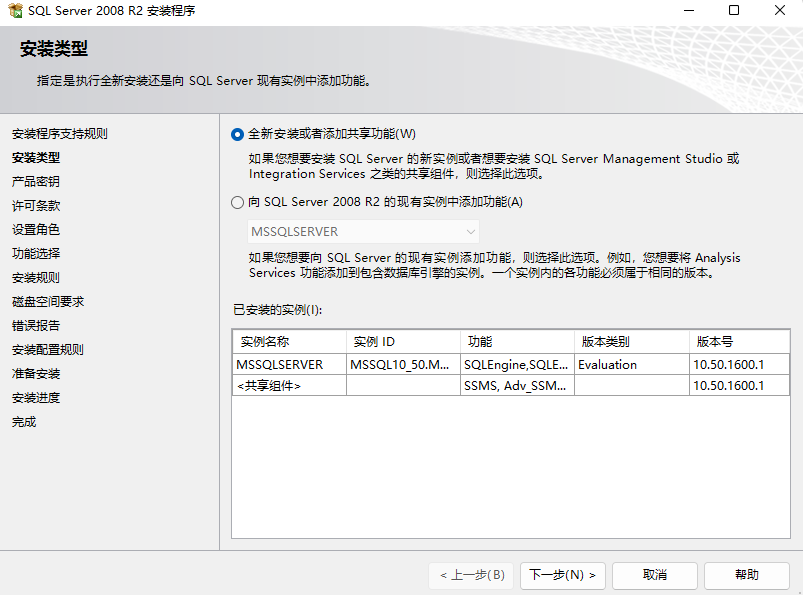Click the SSMS, Adv_SSM... features cell
The width and height of the screenshot is (803, 595).
point(517,386)
